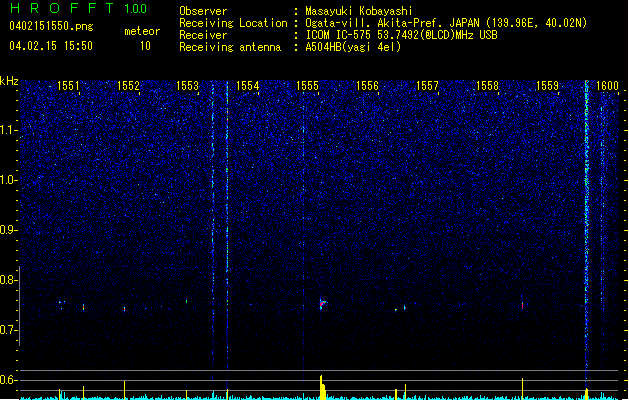Click the Observer label
Viewport: 629px width, 400px height.
click(x=203, y=11)
